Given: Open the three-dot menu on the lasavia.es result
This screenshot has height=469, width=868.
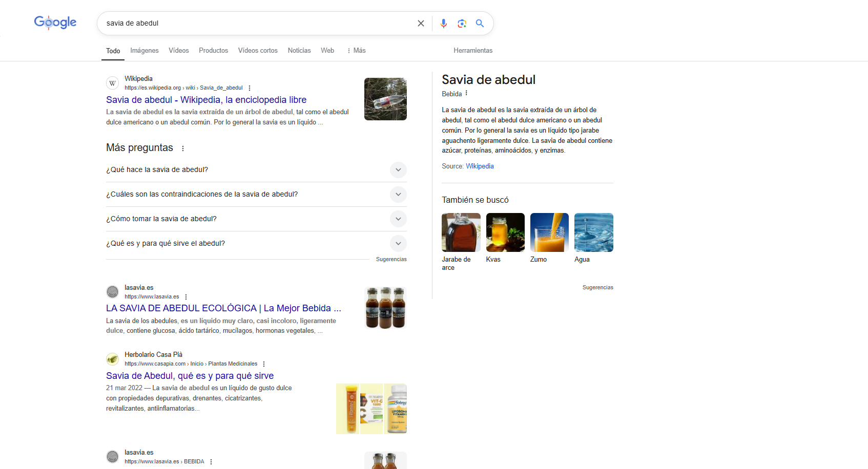Looking at the screenshot, I should point(186,296).
